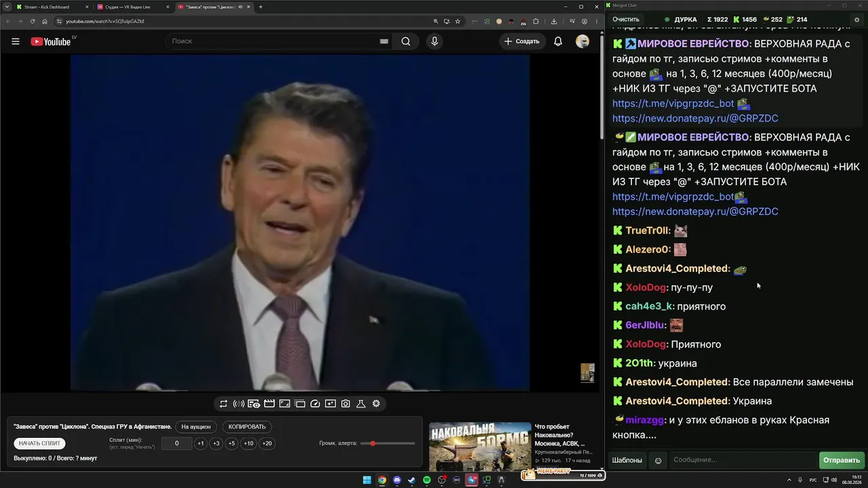The height and width of the screenshot is (488, 868).
Task: Open browser home page
Action: pyautogui.click(x=45, y=21)
